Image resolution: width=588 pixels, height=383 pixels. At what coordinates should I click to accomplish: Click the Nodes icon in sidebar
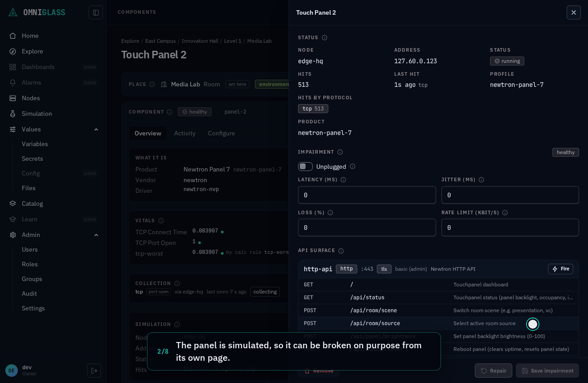pyautogui.click(x=13, y=98)
